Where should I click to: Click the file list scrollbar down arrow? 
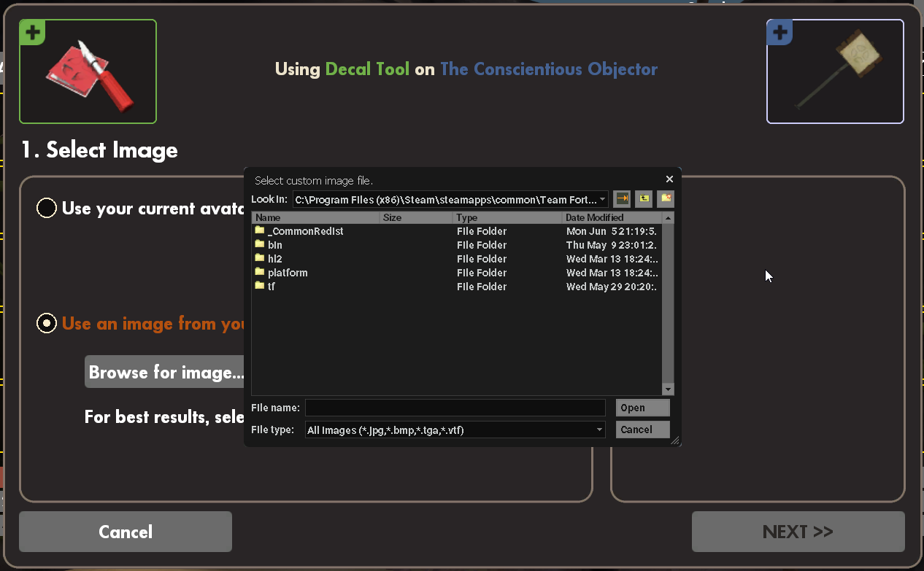point(668,390)
